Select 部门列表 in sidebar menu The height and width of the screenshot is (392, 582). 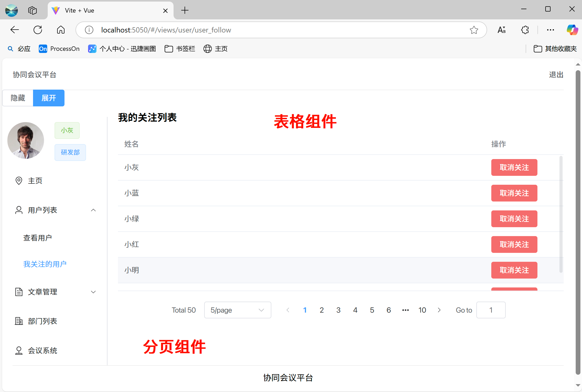(x=42, y=321)
